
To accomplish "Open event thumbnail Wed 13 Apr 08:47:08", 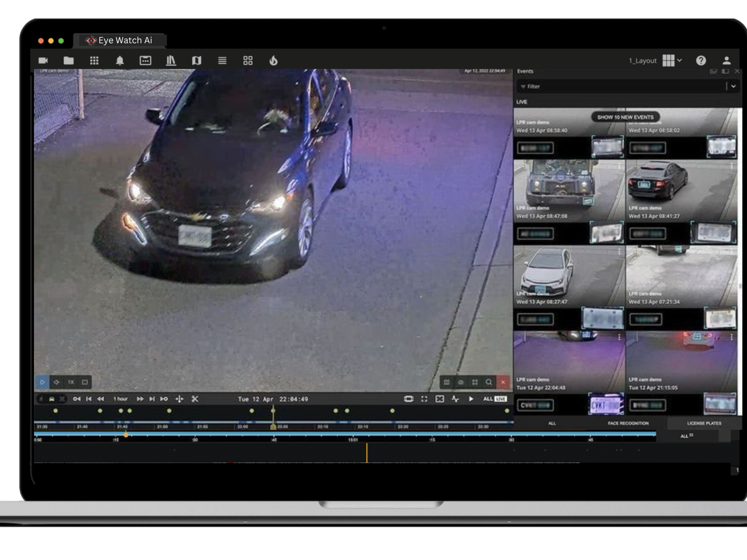I will coord(569,190).
